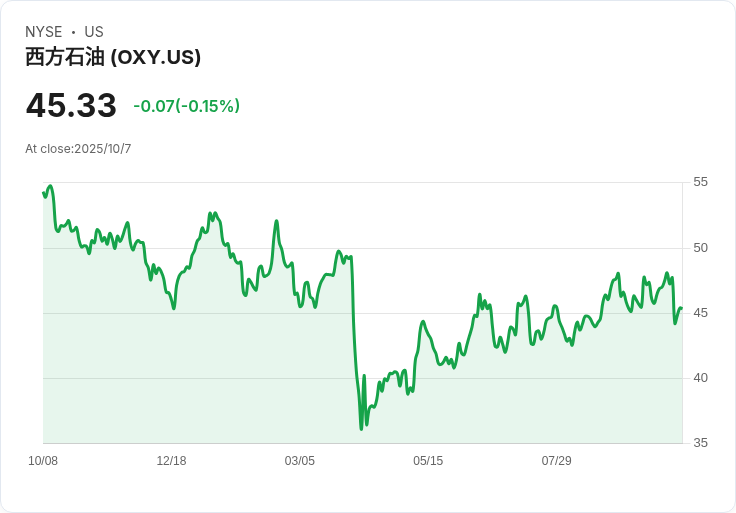Select the OXY.US ticker symbol
Viewport: 736px width, 513px height.
(x=155, y=57)
